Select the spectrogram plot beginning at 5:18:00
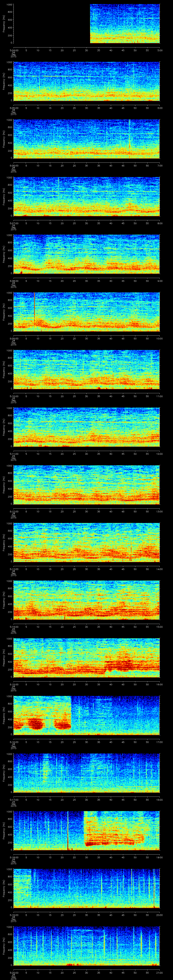Viewport: 173px width, 980px height. [86, 831]
